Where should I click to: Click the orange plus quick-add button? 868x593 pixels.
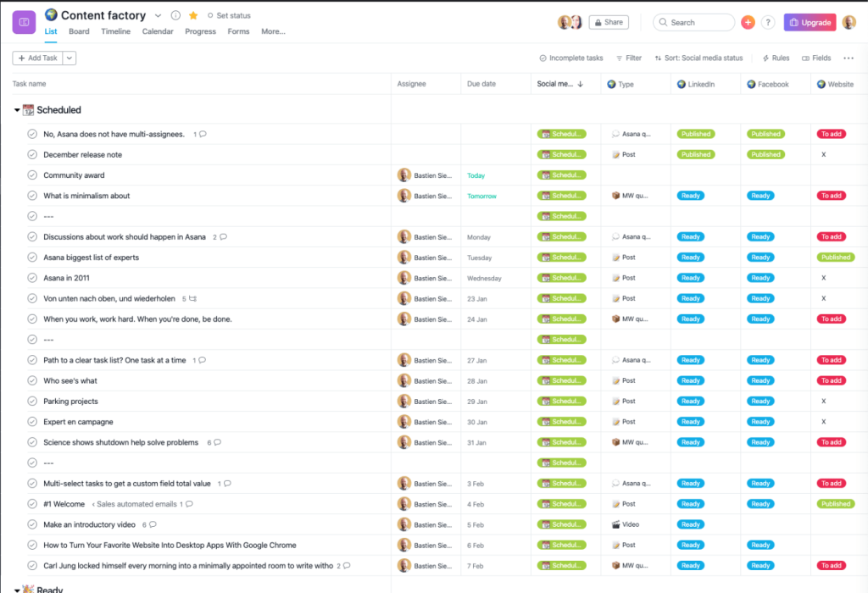(748, 23)
